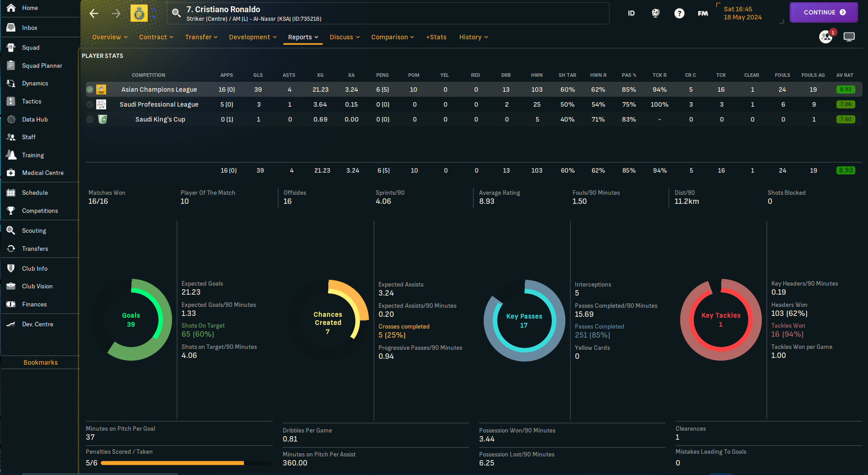Open the Inbox icon
868x475 pixels.
click(11, 28)
